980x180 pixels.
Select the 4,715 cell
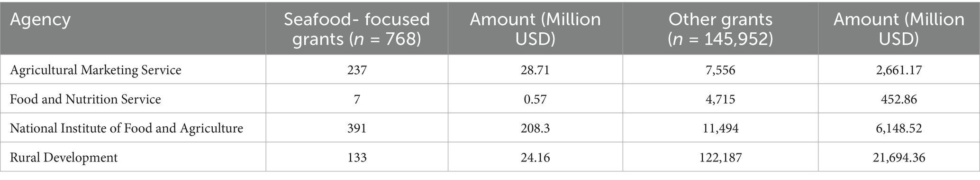click(x=721, y=99)
